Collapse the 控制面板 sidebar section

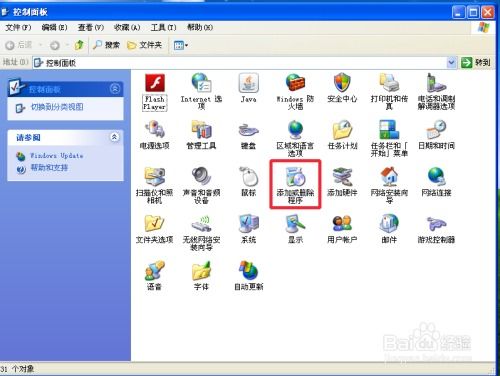click(115, 89)
